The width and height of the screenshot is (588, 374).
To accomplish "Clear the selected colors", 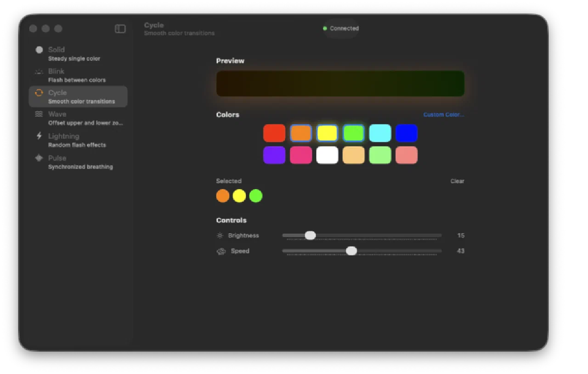I will tap(457, 181).
